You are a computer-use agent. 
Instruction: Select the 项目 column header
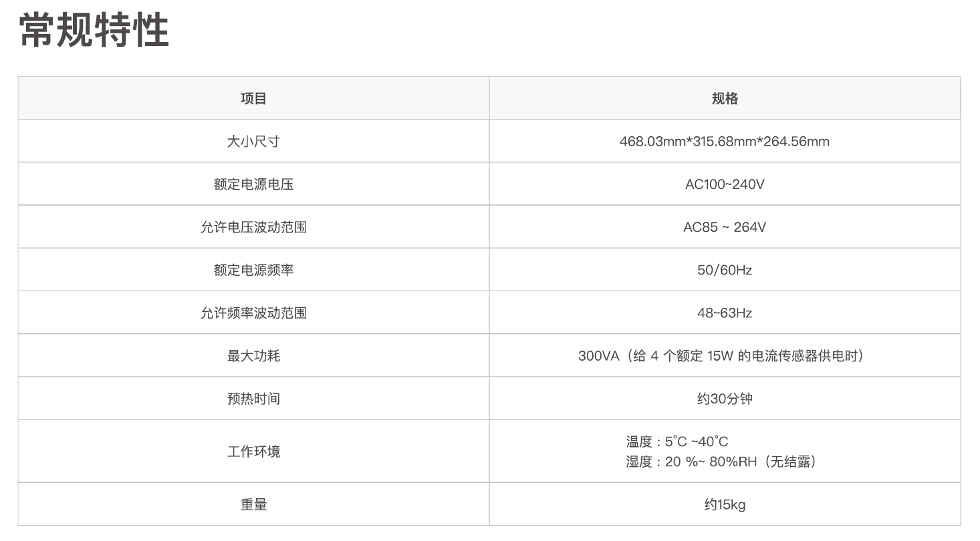click(x=253, y=98)
